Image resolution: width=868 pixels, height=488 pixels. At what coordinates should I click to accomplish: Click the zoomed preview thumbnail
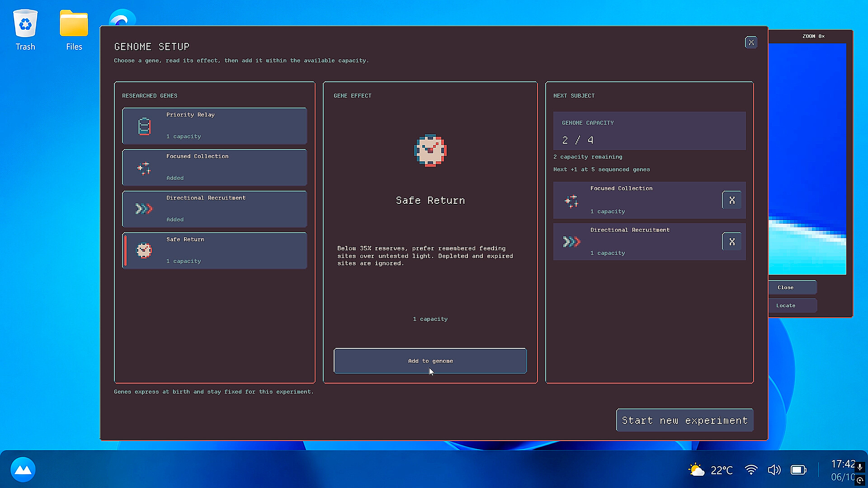point(807,159)
